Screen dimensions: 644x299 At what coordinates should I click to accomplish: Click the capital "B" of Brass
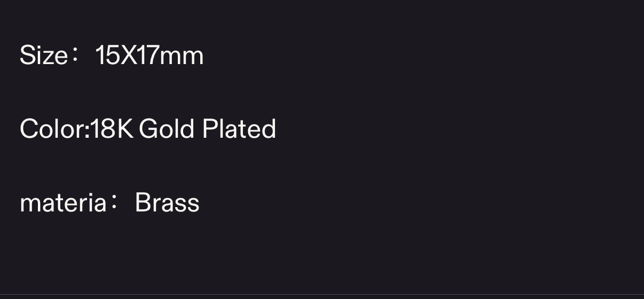click(142, 203)
